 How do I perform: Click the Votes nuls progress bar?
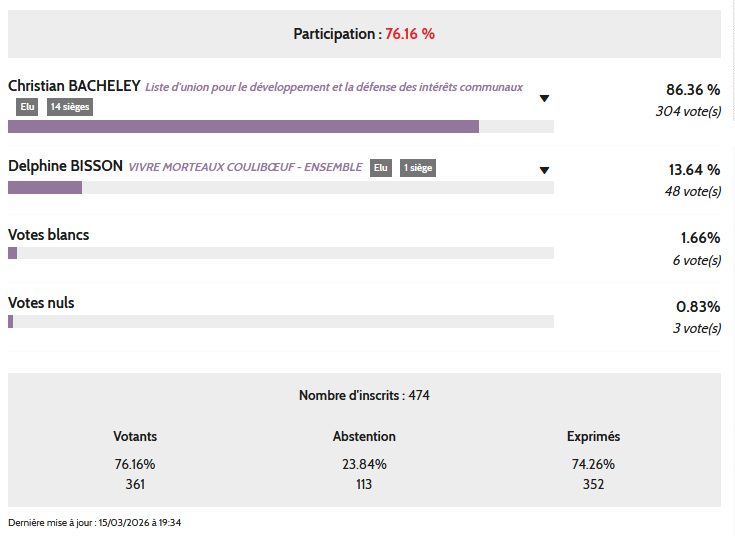[280, 322]
